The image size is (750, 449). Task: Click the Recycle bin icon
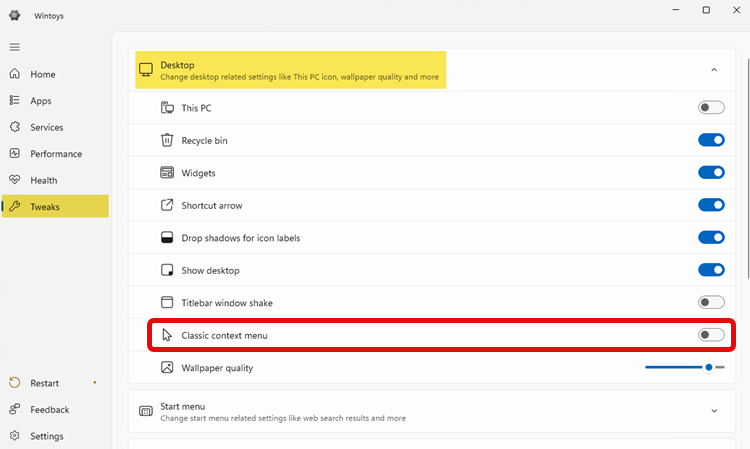pos(167,141)
